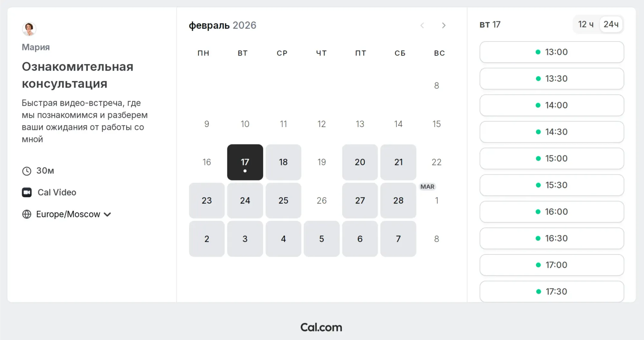Pick the 17:30 time slot
This screenshot has width=644, height=340.
pyautogui.click(x=552, y=291)
